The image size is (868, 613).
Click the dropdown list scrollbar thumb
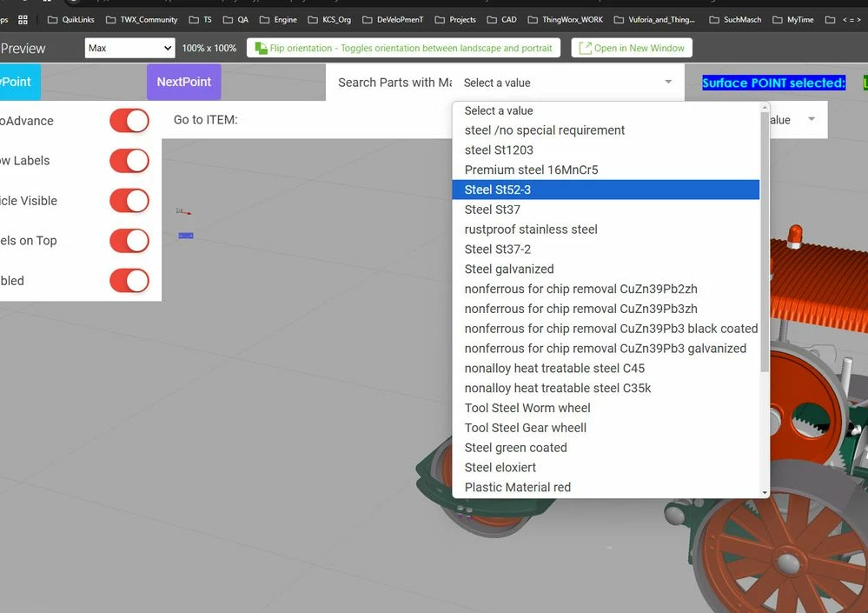click(x=765, y=241)
